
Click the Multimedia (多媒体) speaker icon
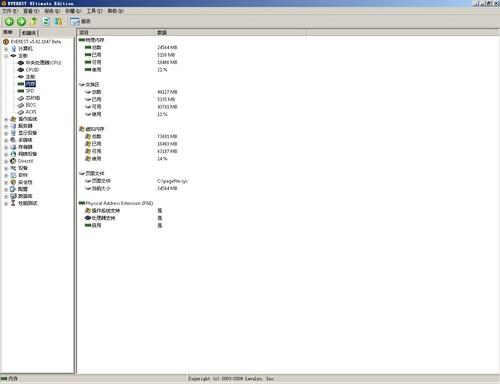click(13, 140)
